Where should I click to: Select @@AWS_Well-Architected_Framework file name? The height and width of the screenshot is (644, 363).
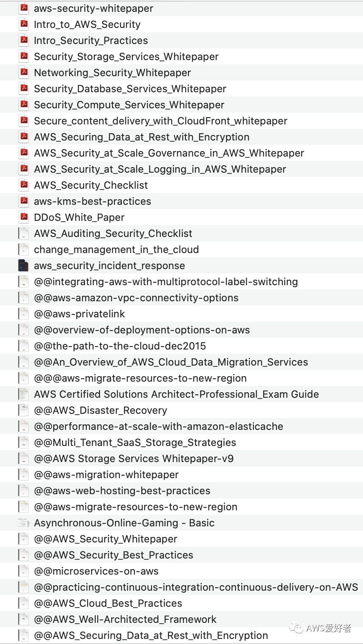[125, 619]
